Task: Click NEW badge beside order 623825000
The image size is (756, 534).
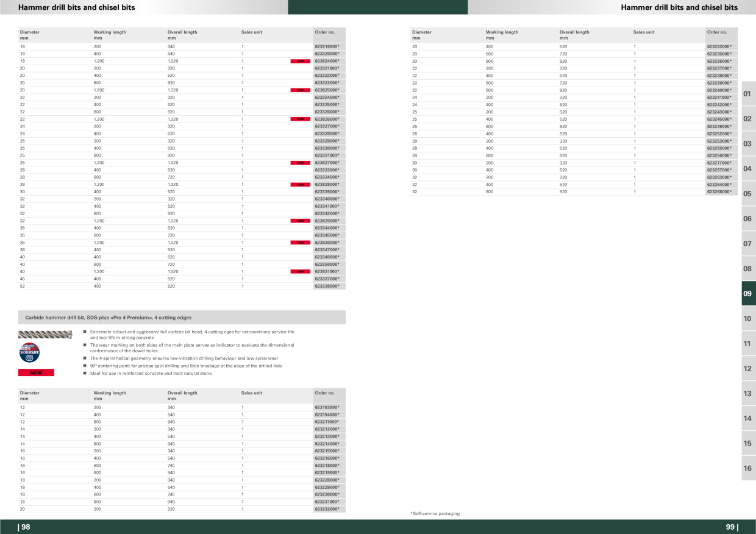Action: point(300,90)
